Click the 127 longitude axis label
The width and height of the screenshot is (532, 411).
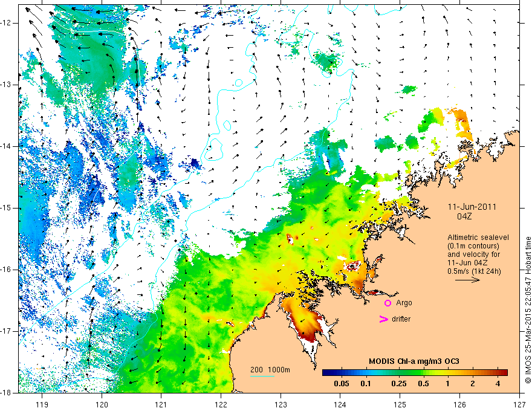pyautogui.click(x=519, y=404)
